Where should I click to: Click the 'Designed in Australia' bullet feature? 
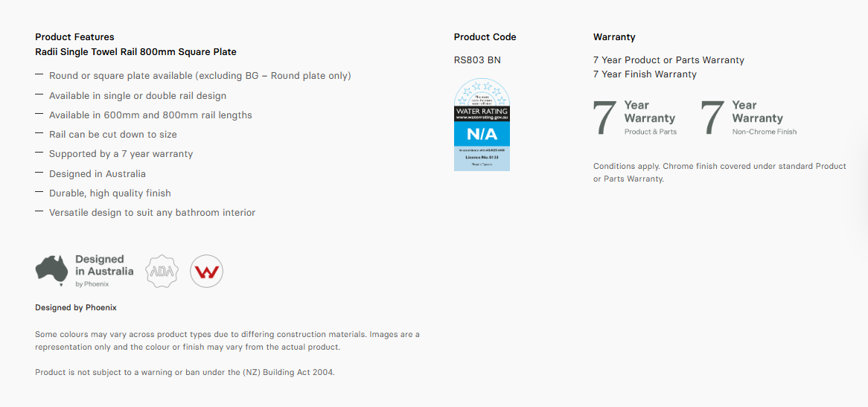[98, 173]
